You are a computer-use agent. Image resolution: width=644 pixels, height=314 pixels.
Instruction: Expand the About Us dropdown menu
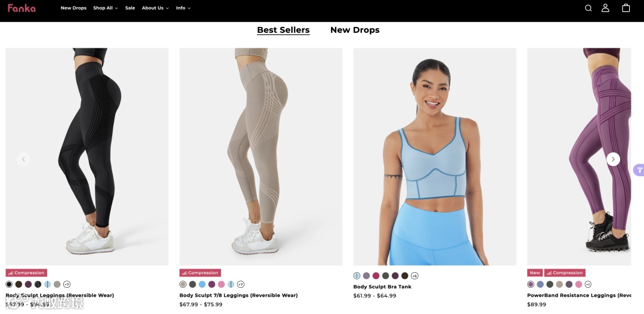[155, 8]
